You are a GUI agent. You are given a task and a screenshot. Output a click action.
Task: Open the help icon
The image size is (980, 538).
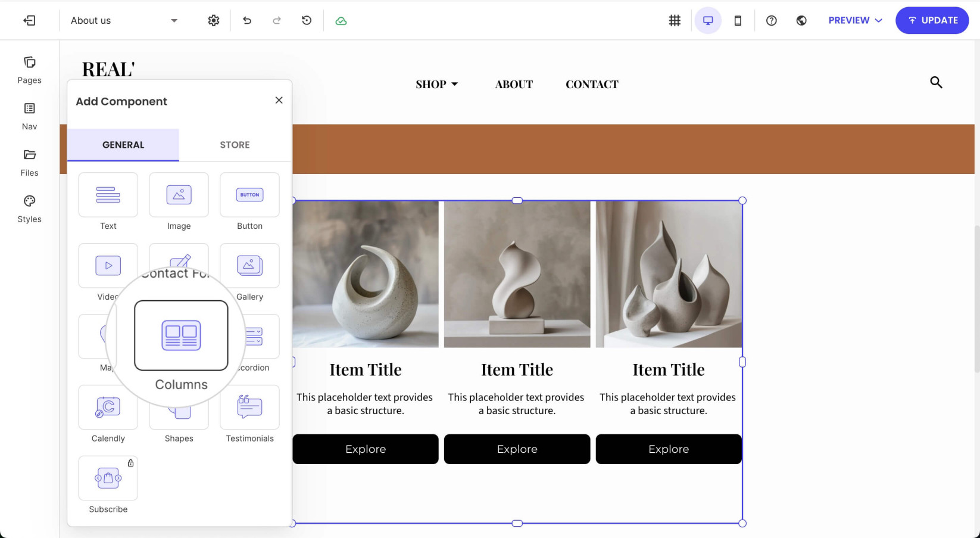[772, 20]
